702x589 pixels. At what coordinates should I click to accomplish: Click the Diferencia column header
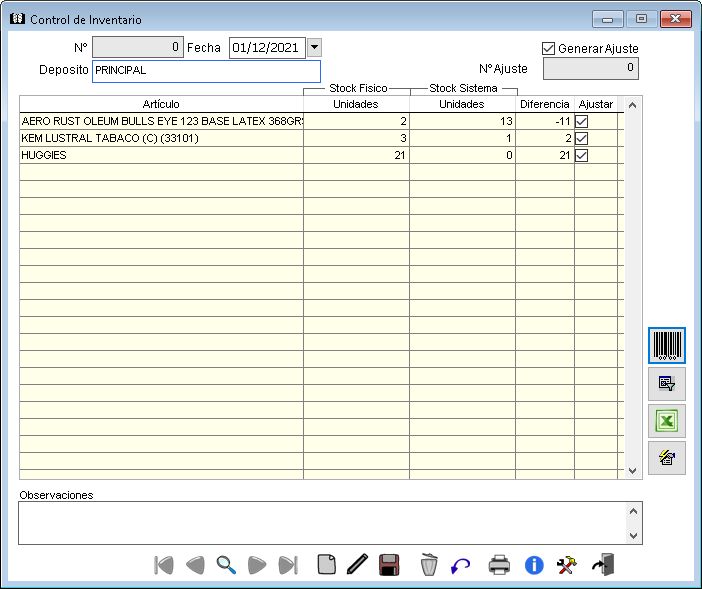tap(545, 104)
